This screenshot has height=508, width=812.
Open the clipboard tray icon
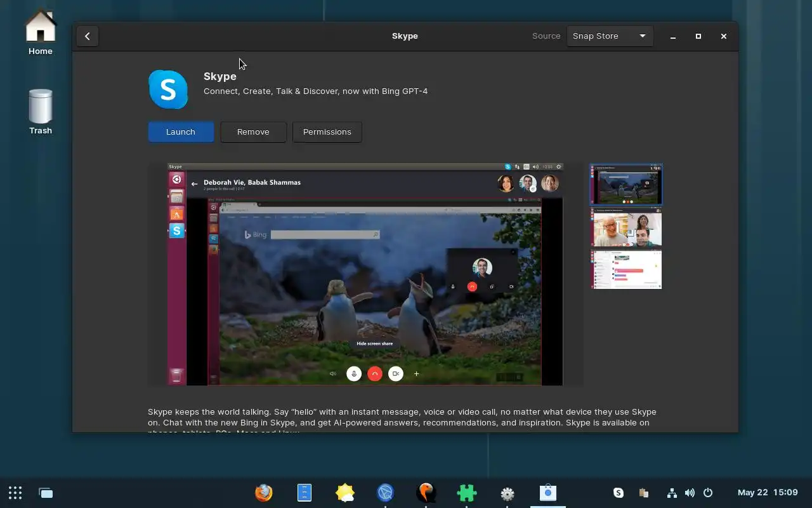point(643,493)
